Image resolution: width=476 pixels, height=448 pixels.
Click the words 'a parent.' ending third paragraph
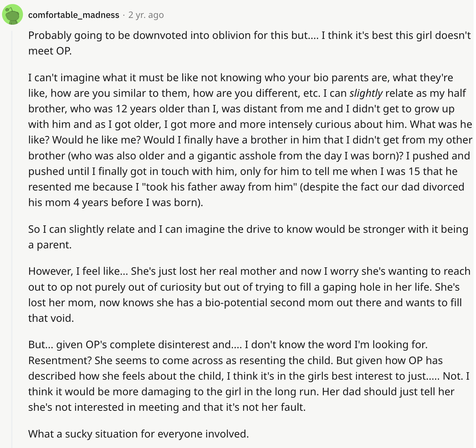pyautogui.click(x=50, y=245)
